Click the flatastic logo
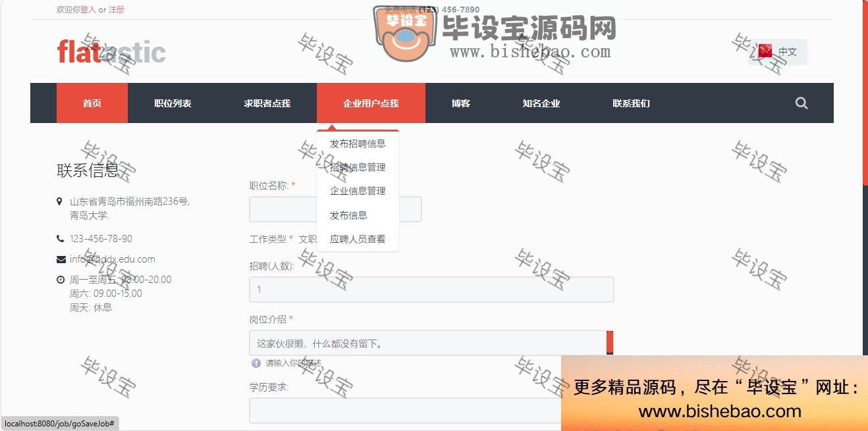The height and width of the screenshot is (431, 868). (111, 52)
